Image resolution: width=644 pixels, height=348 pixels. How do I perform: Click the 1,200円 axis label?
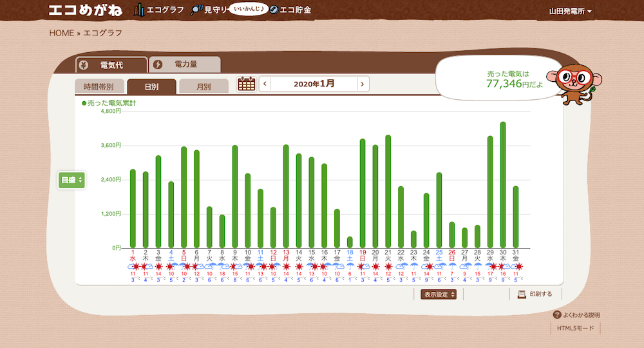(x=111, y=214)
